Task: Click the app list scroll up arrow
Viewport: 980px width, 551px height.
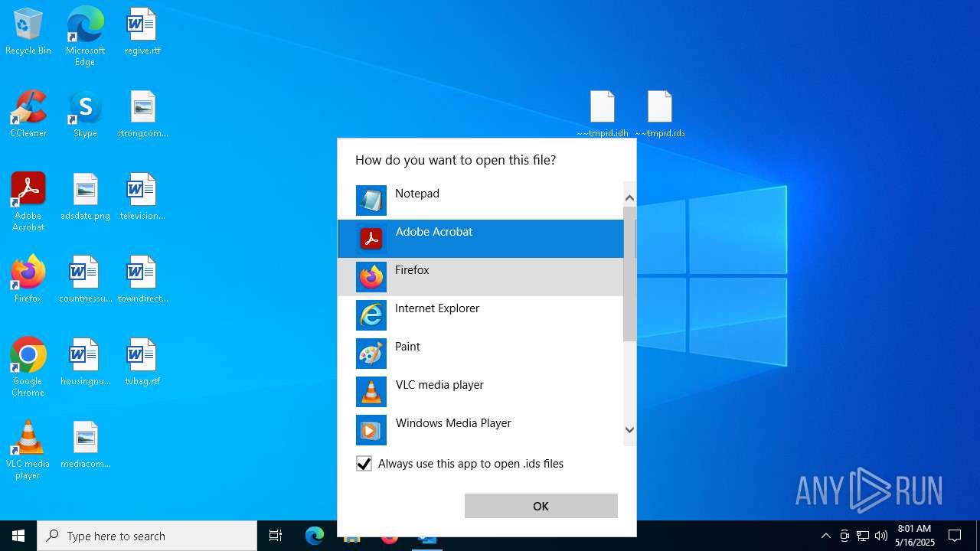Action: 629,198
